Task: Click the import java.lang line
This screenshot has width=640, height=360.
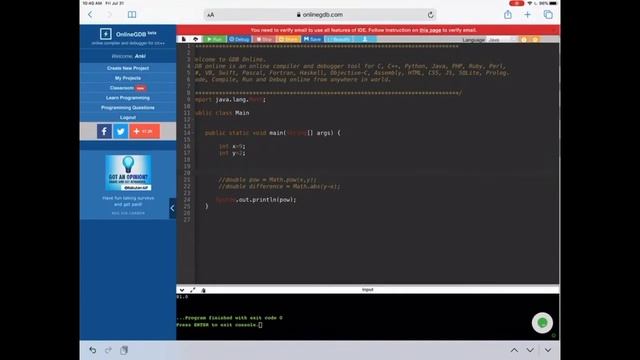Action: 230,100
